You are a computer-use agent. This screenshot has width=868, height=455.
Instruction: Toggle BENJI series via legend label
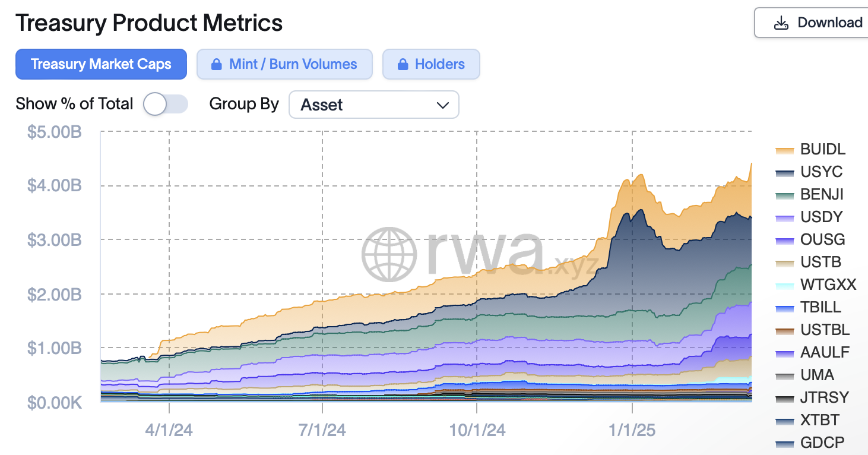(822, 194)
